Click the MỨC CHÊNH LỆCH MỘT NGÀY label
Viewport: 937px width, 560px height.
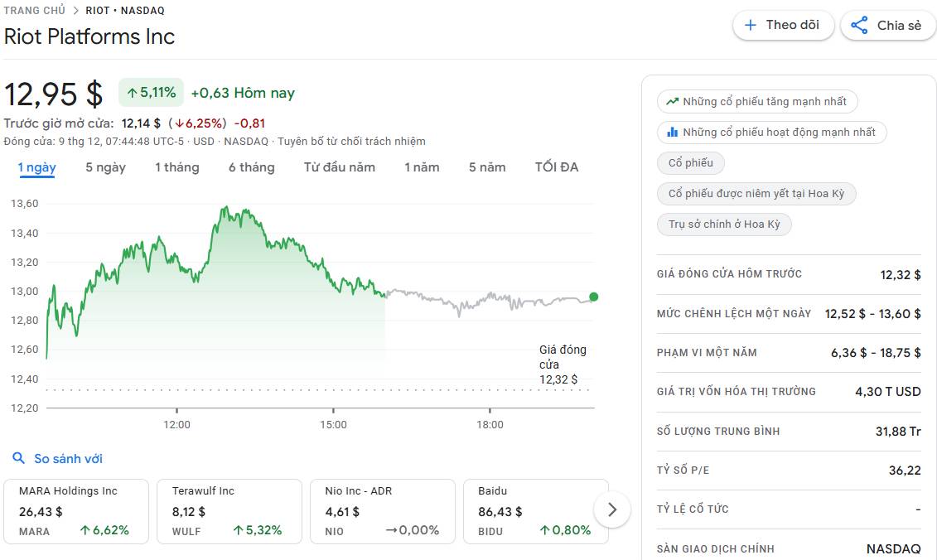click(734, 313)
